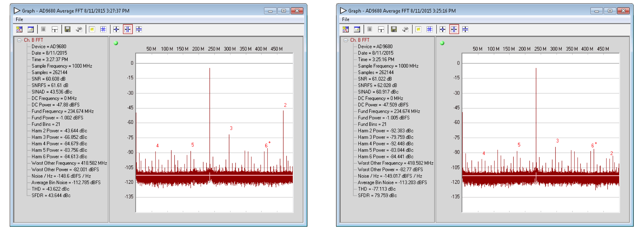Screen dimensions: 644x231
Task: Collapse Ch. B FFT tree in 3:27:37 window
Action: coord(19,40)
